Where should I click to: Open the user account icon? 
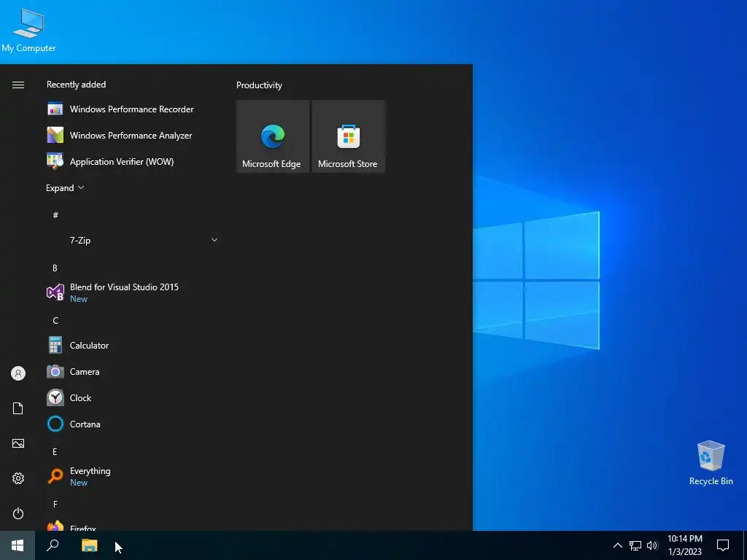pos(18,373)
